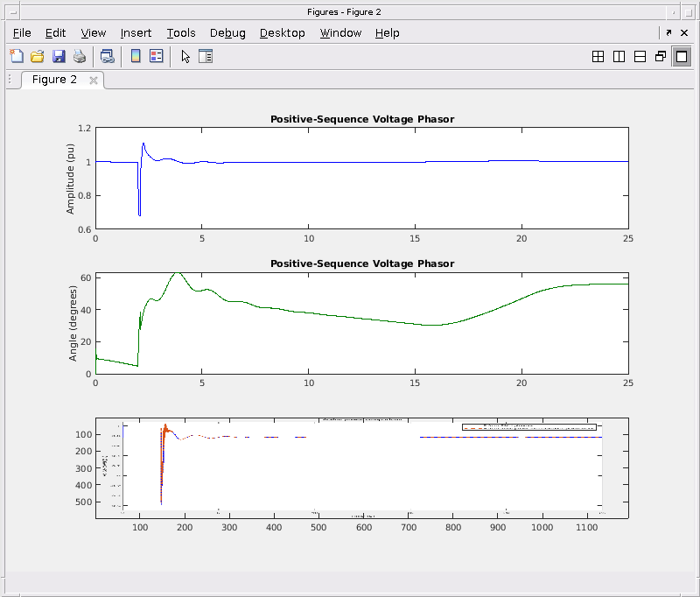Open the File menu
This screenshot has width=700, height=597.
tap(22, 33)
